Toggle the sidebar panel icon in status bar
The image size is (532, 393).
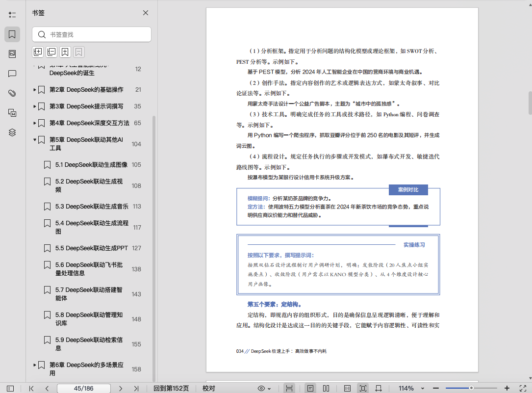click(x=10, y=388)
